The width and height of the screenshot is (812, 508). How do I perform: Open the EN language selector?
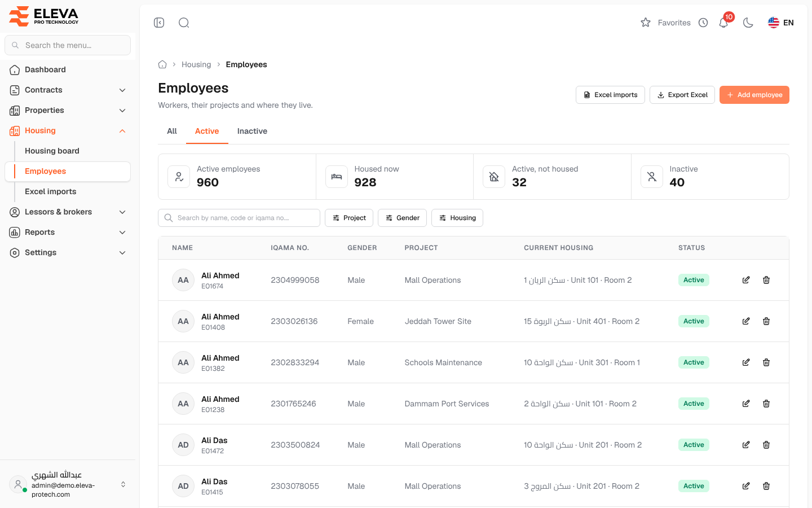(x=781, y=23)
